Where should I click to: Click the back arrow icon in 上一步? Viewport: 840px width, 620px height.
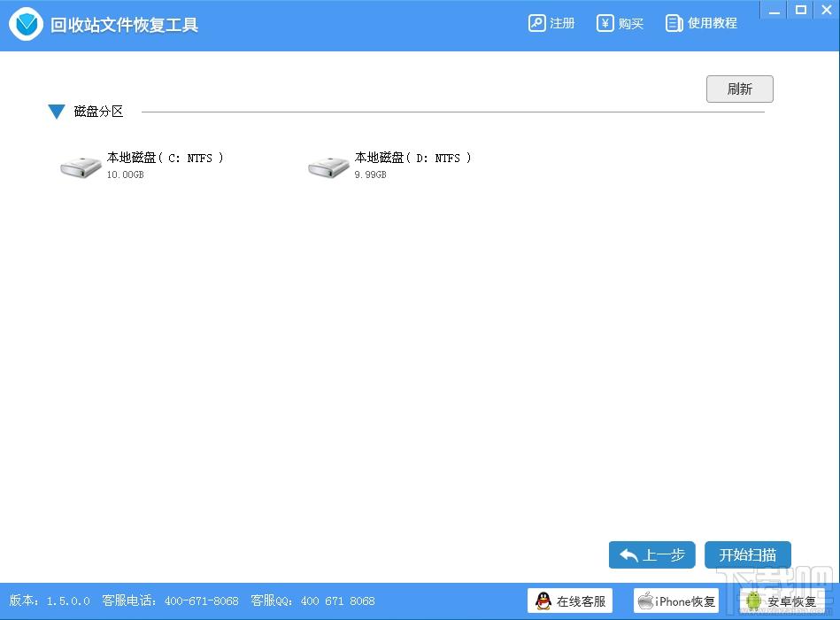tap(628, 555)
